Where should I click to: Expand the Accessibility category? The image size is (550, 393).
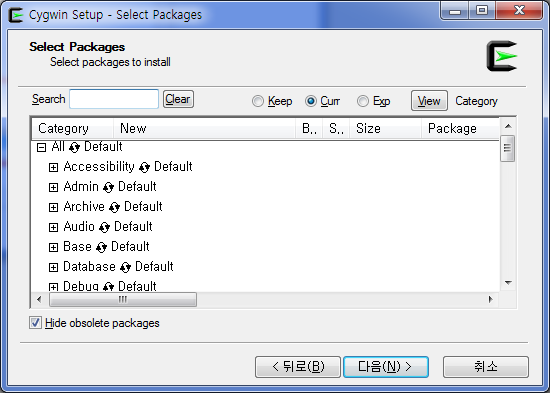(x=53, y=167)
